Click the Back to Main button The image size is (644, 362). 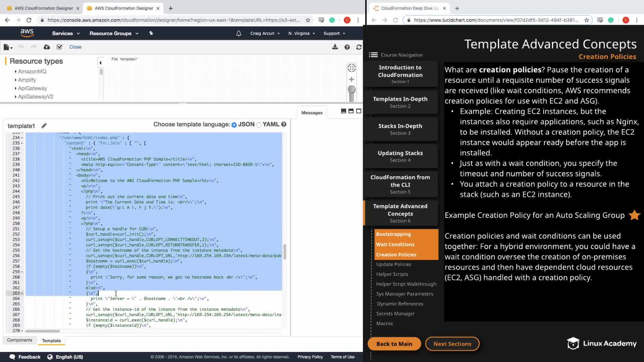point(394,344)
